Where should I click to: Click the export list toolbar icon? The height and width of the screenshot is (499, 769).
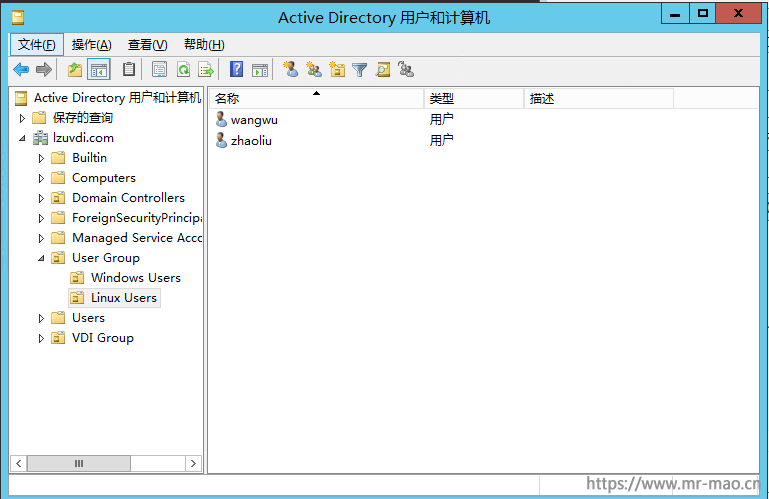point(206,70)
